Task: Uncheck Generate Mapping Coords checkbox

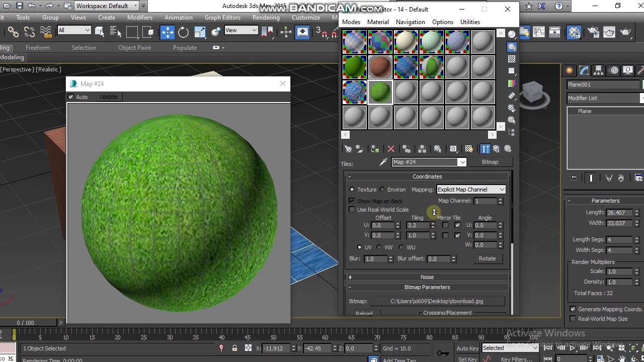Action: click(573, 309)
